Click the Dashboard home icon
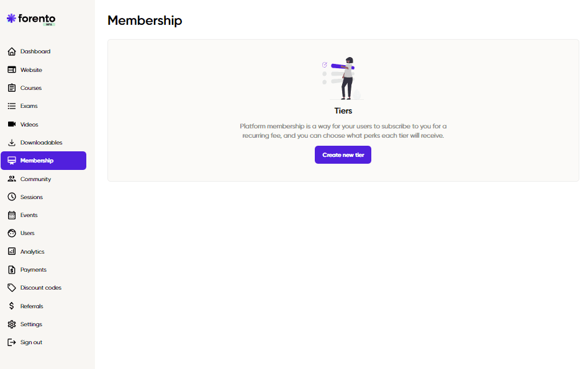This screenshot has height=369, width=588. coord(12,51)
